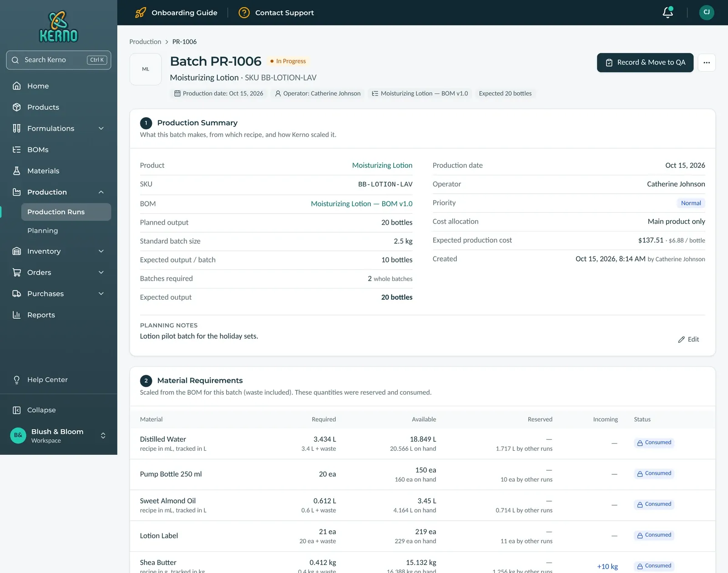Click the Help Center lightbulb icon
This screenshot has width=728, height=573.
[17, 380]
